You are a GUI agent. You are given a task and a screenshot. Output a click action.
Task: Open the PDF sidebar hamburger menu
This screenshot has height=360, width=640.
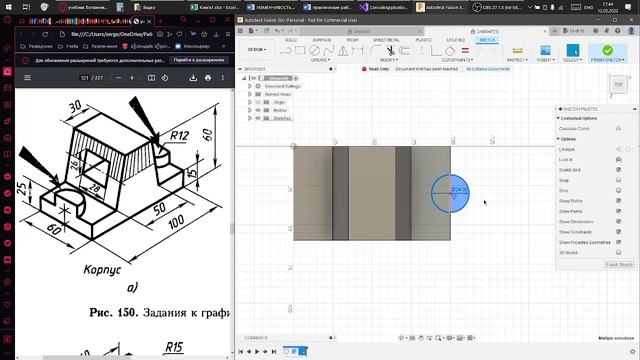tap(27, 78)
